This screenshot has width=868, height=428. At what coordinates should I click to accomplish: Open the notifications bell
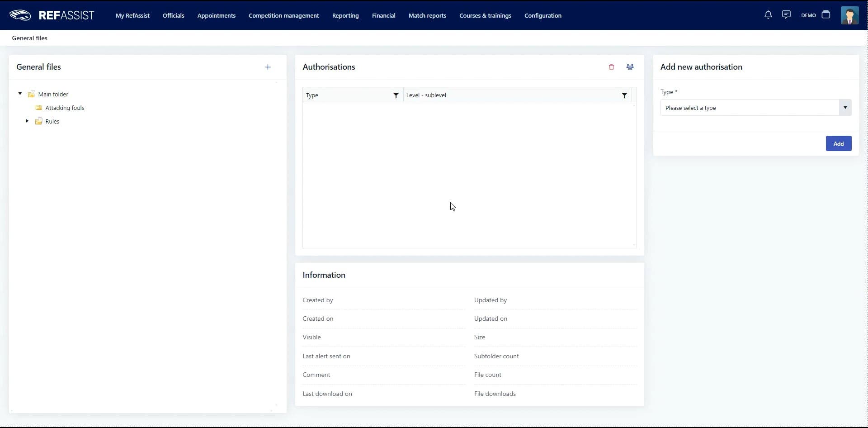(x=768, y=15)
